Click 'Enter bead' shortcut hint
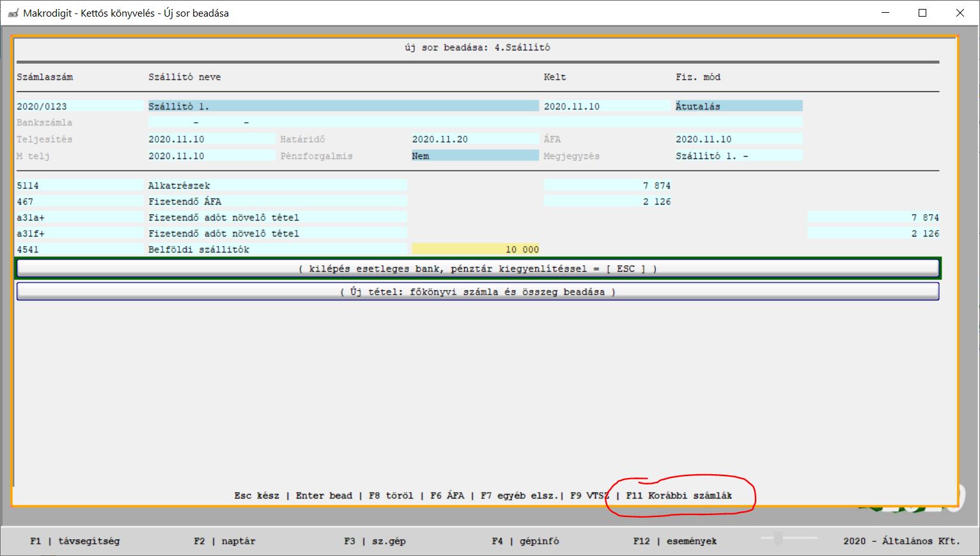 pyautogui.click(x=323, y=495)
